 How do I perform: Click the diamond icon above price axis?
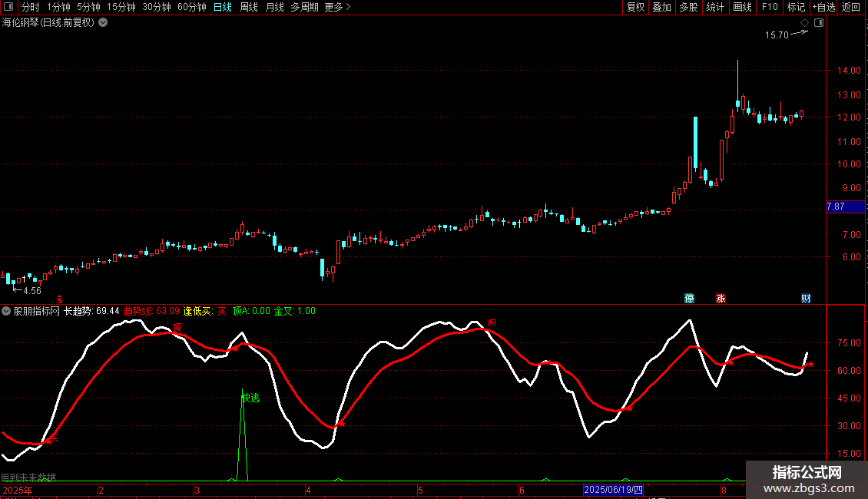point(805,23)
